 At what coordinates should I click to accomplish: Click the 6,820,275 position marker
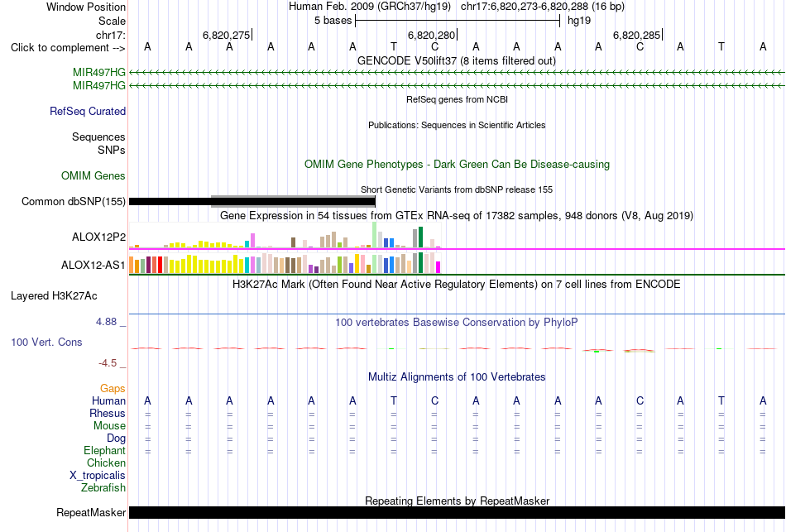click(227, 35)
